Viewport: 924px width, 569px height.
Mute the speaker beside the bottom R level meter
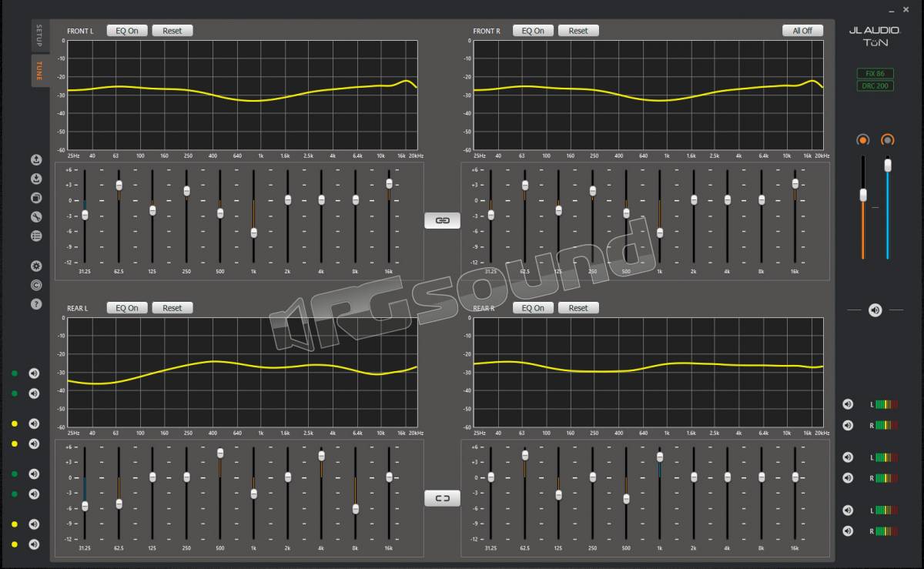(848, 531)
